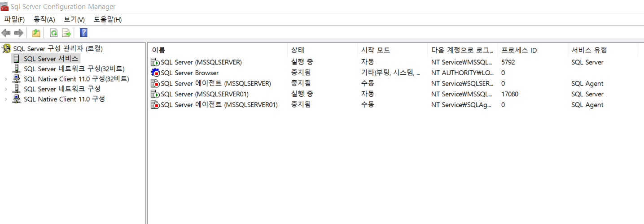Screen dimensions: 644x224
Task: Select SQL Server 네트워크 구성(32비트) tree item
Action: (74, 69)
